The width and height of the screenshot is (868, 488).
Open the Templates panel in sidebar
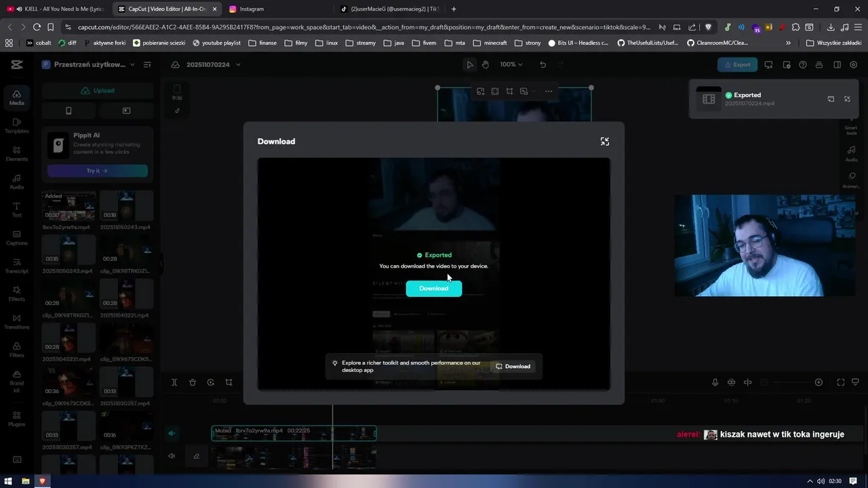click(17, 126)
